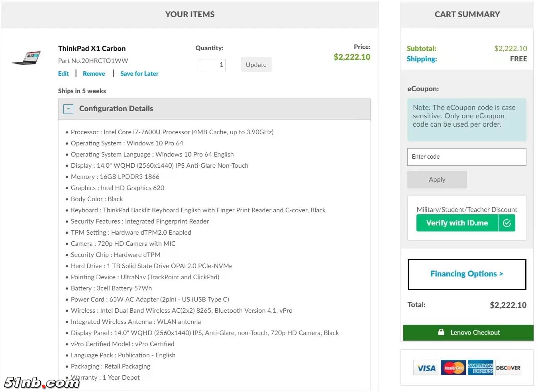Click the ThinkPad X1 Carbon laptop thumbnail

(27, 58)
